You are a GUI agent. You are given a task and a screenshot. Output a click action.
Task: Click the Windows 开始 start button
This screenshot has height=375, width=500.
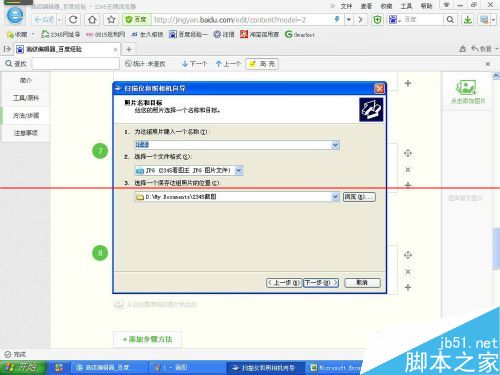[x=22, y=367]
